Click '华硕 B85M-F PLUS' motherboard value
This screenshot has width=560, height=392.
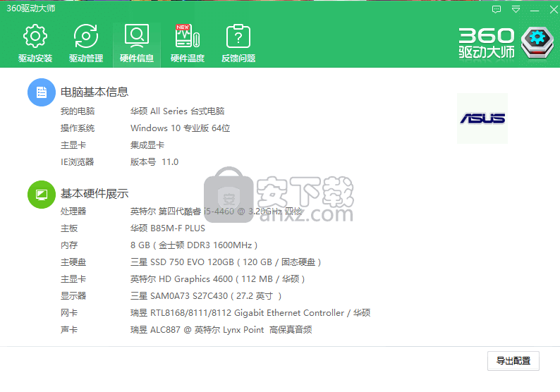pyautogui.click(x=167, y=228)
